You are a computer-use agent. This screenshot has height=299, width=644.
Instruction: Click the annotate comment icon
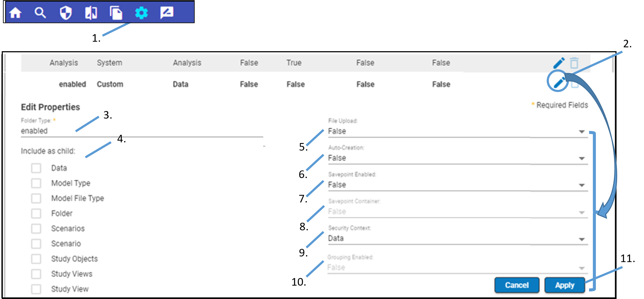click(167, 13)
